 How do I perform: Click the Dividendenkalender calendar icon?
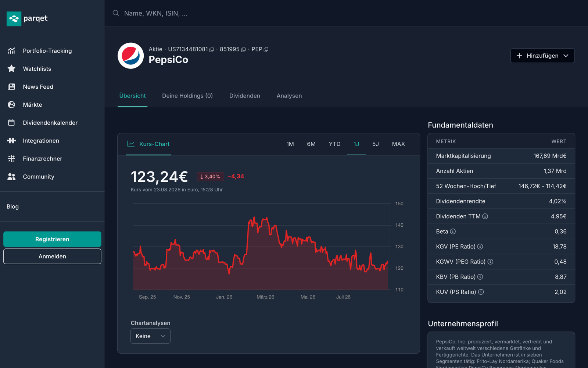(11, 123)
